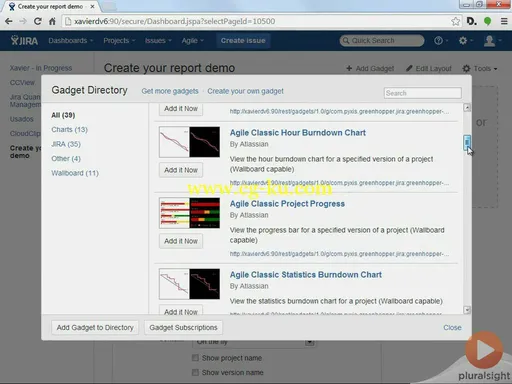Screen dimensions: 512x384
Task: Open Agile Classic Statistics Burndown Chart title
Action: pyautogui.click(x=306, y=275)
